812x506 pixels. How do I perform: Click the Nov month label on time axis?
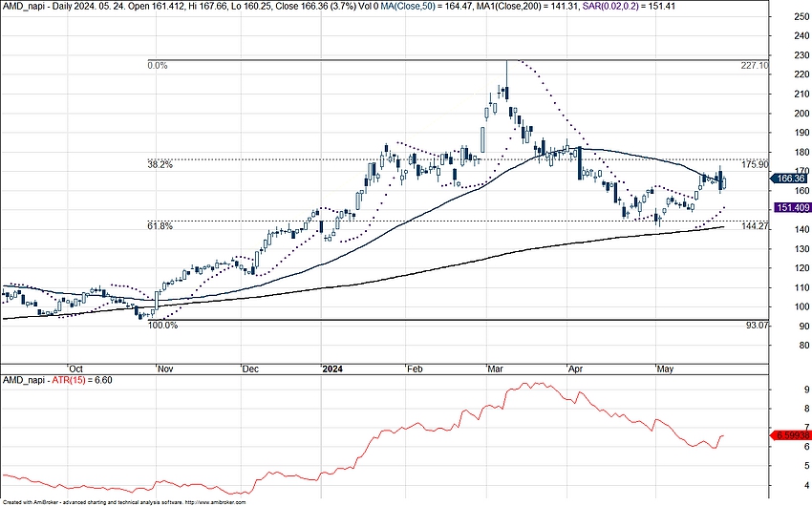(164, 369)
